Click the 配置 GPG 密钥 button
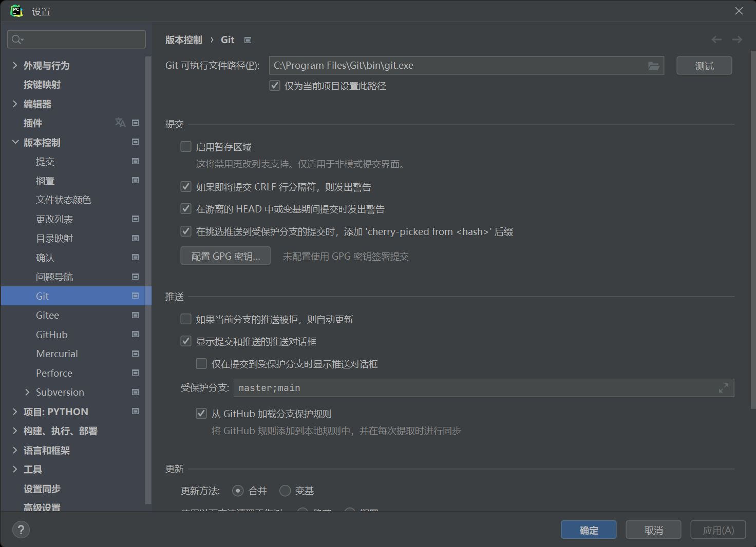Image resolution: width=756 pixels, height=547 pixels. [x=225, y=256]
